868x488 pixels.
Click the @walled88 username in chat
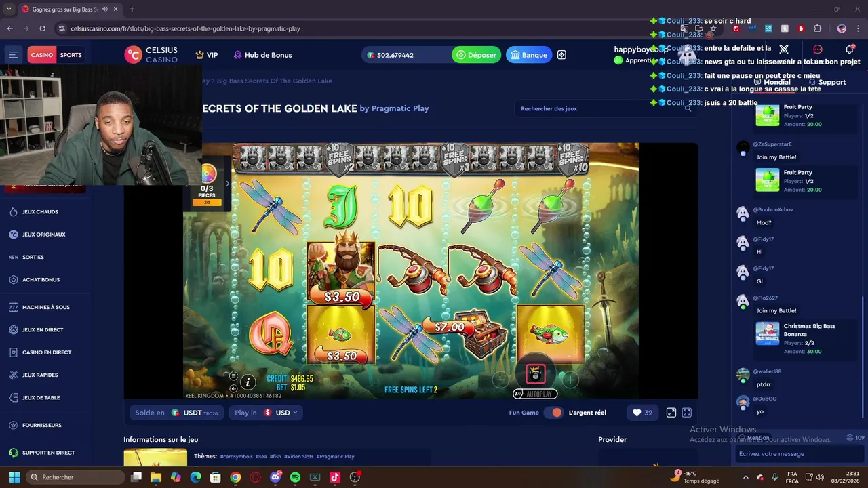coord(767,371)
